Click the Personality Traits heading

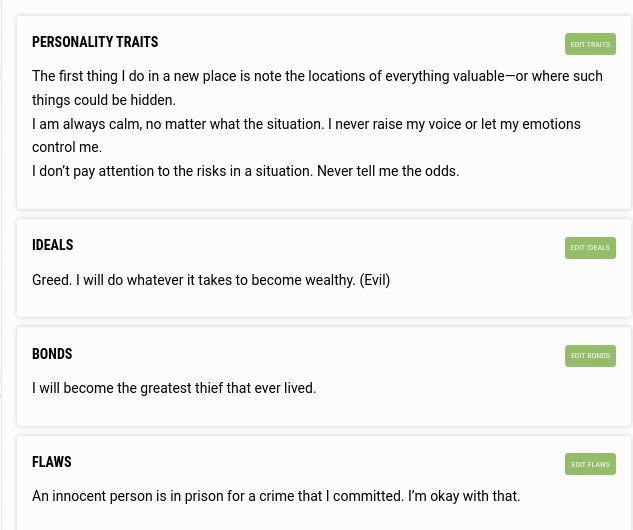tap(95, 42)
